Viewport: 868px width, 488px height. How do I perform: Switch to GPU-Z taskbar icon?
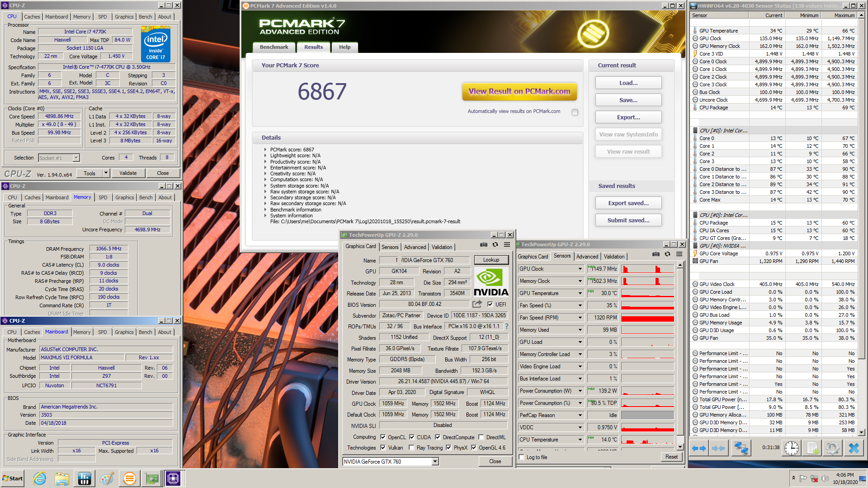click(x=151, y=479)
